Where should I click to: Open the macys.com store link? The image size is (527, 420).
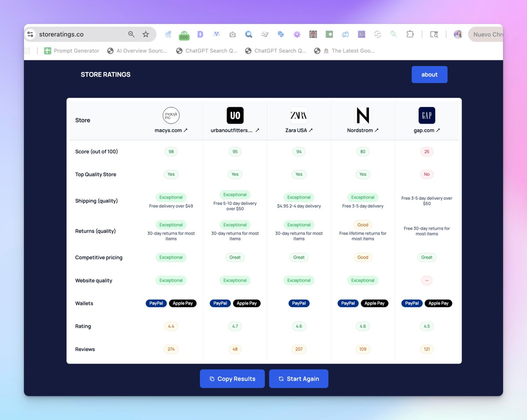point(171,130)
